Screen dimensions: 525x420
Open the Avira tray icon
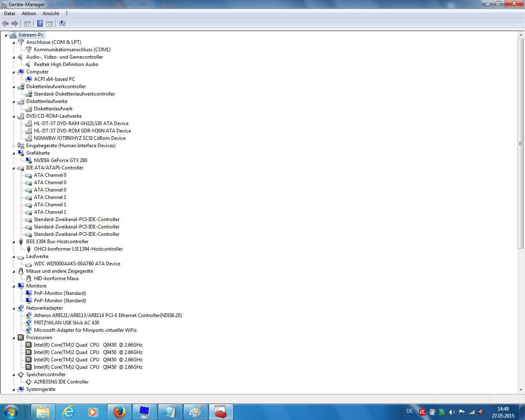coord(422,412)
